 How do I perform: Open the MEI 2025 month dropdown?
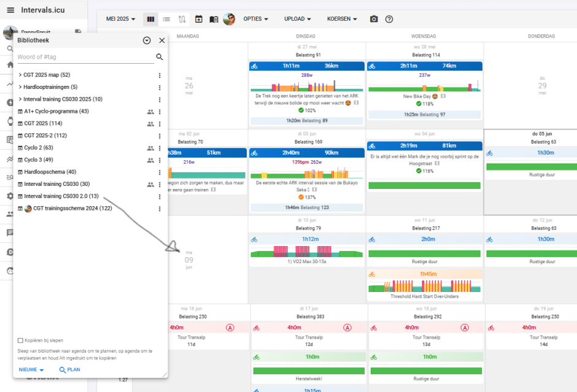121,19
